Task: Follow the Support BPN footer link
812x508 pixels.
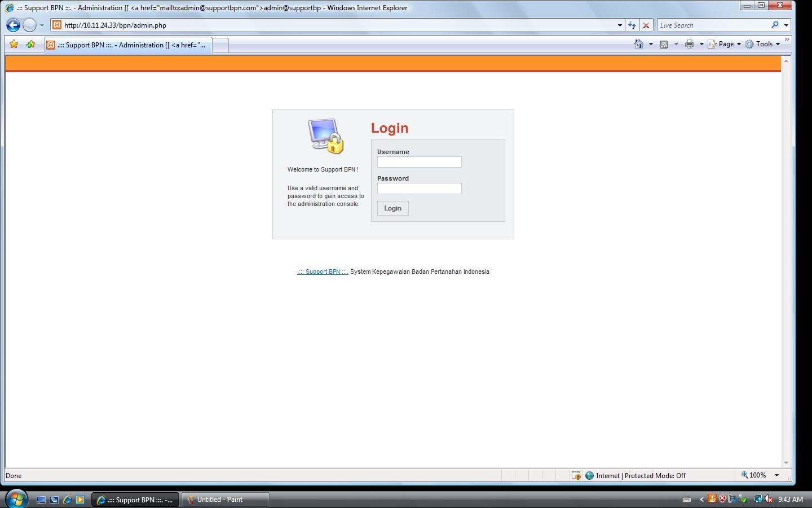Action: pyautogui.click(x=323, y=271)
